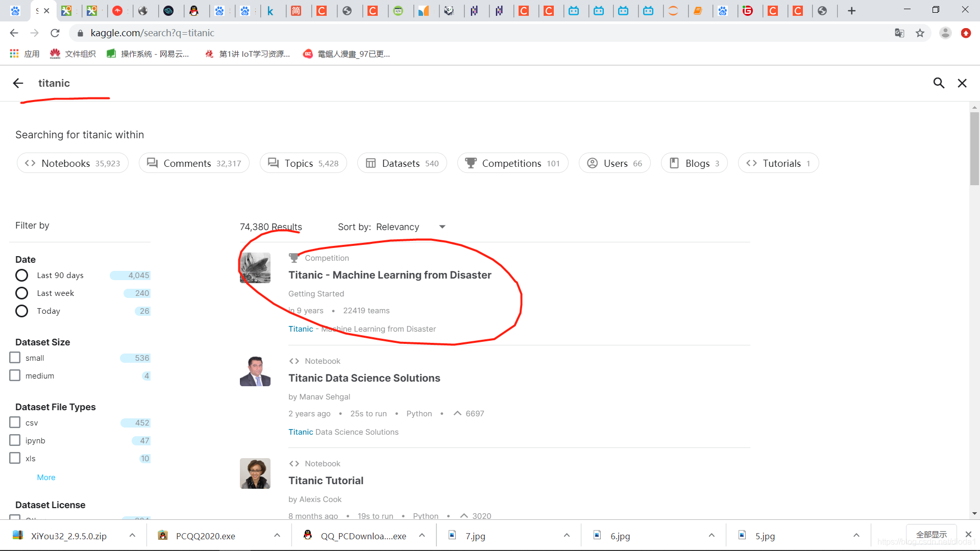
Task: Click the site lock icon in address bar
Action: tap(80, 33)
